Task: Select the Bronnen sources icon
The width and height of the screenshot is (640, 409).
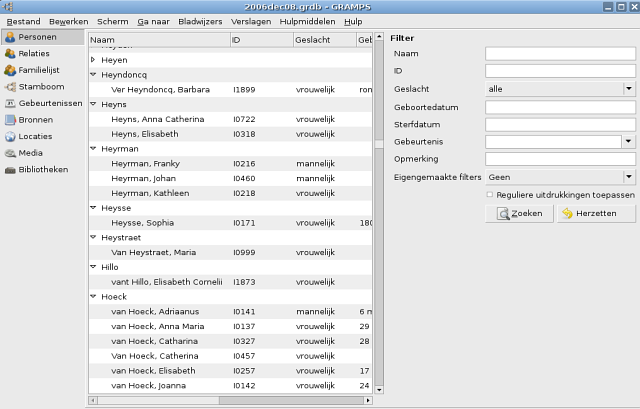Action: (x=11, y=120)
